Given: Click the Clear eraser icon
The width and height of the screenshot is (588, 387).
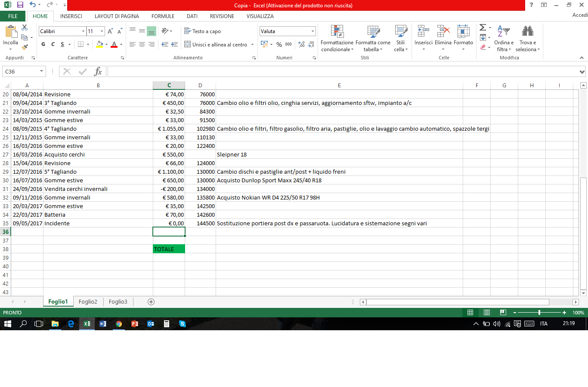Looking at the screenshot, I should click(x=483, y=47).
